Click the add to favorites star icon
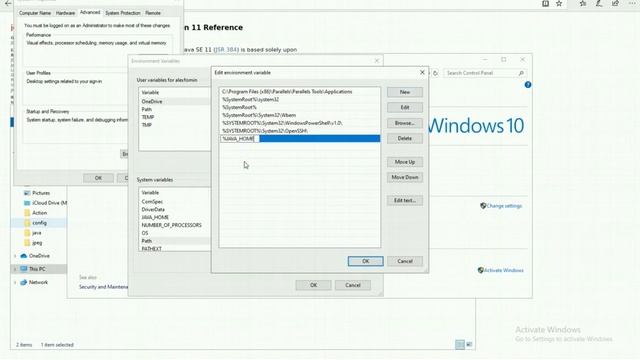 (x=559, y=3)
